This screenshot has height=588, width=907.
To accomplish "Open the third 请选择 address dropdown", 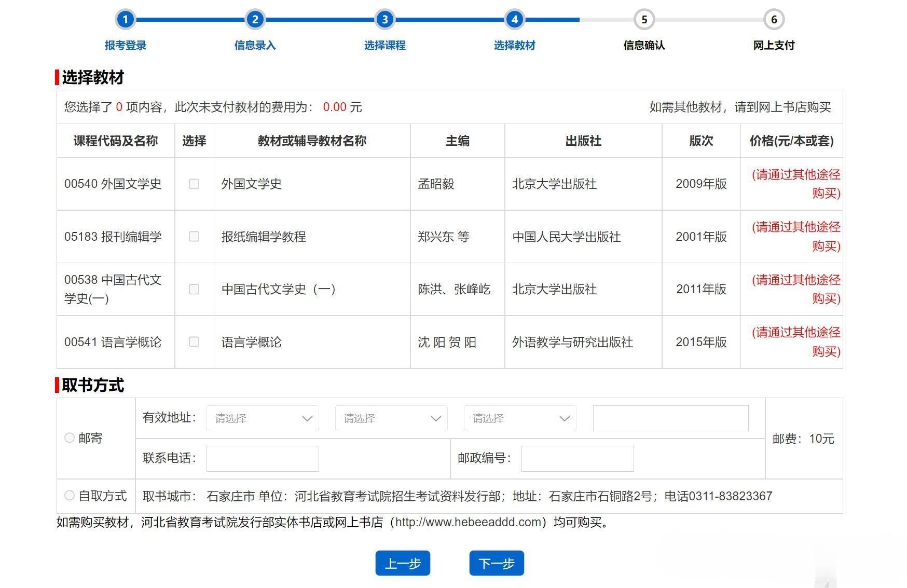I will click(519, 418).
